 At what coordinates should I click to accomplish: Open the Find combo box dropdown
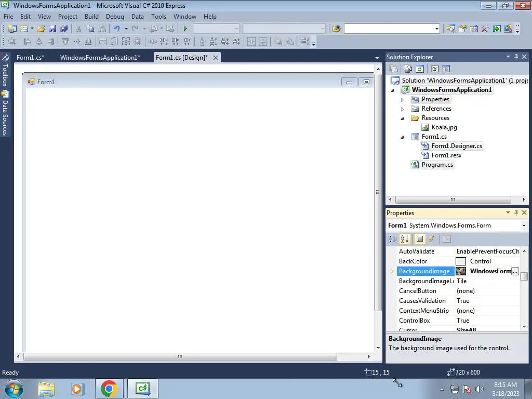pyautogui.click(x=436, y=29)
